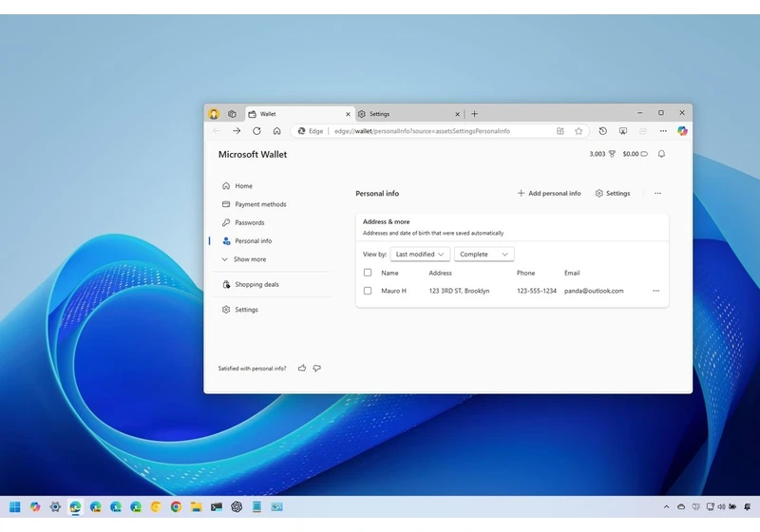Click the Phone column header

525,273
